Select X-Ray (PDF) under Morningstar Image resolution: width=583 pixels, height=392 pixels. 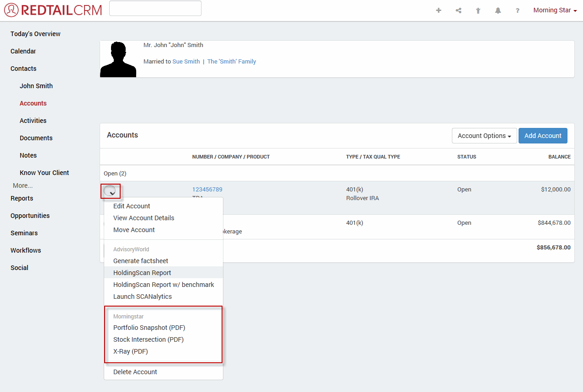pyautogui.click(x=131, y=351)
